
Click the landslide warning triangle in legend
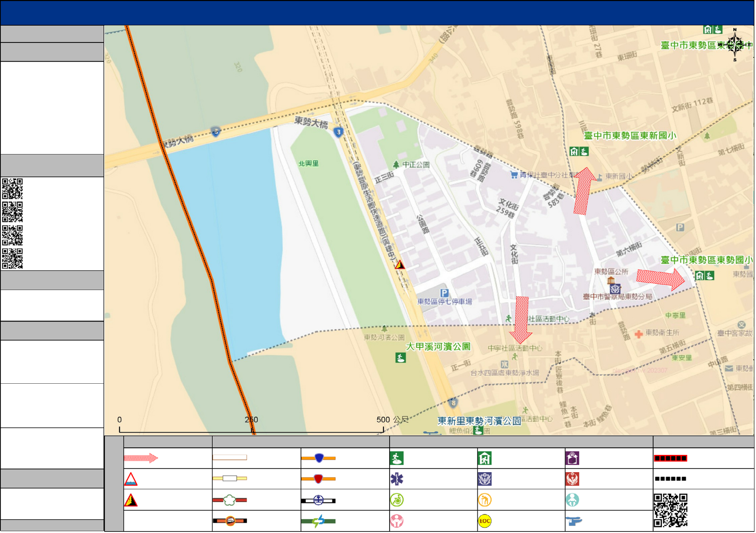(131, 500)
